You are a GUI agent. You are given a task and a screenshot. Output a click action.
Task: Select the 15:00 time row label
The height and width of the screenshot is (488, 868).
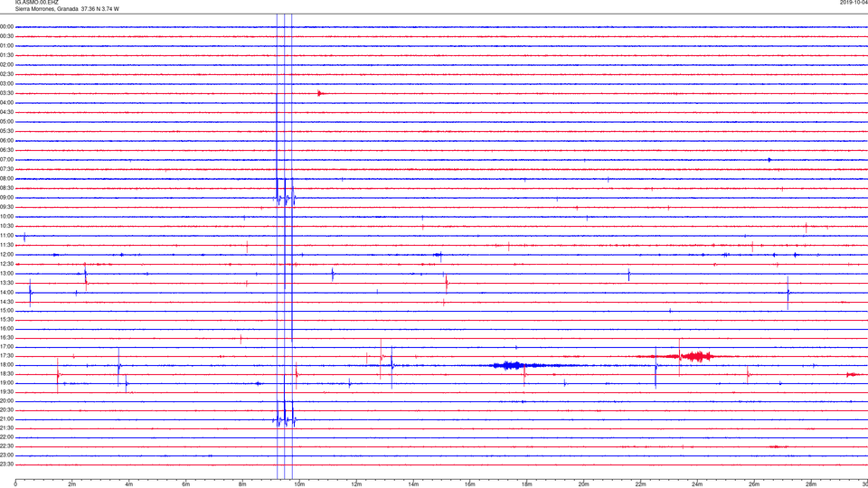(6, 310)
